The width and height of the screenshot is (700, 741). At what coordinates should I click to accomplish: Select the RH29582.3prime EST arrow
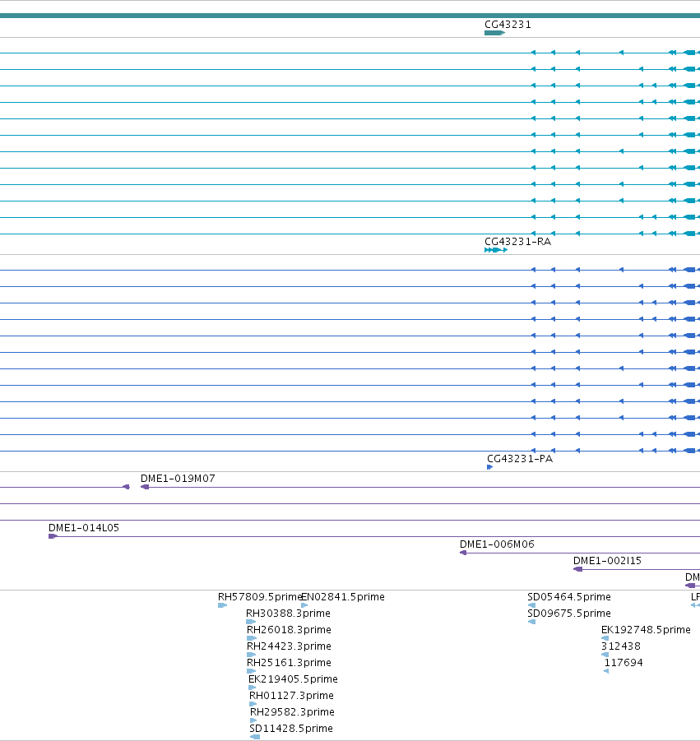coord(253,720)
